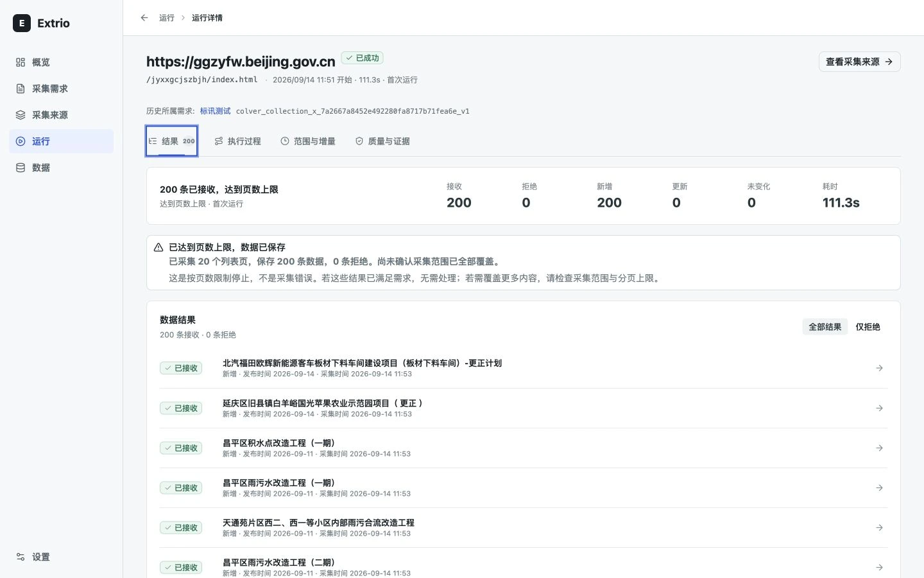The height and width of the screenshot is (578, 924).
Task: Click 已接收 badge on 昌平区积水点 row
Action: pyautogui.click(x=181, y=448)
